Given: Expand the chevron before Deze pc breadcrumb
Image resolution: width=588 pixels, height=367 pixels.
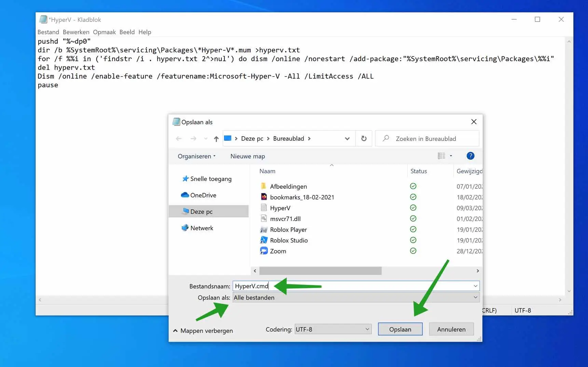Looking at the screenshot, I should pos(236,139).
